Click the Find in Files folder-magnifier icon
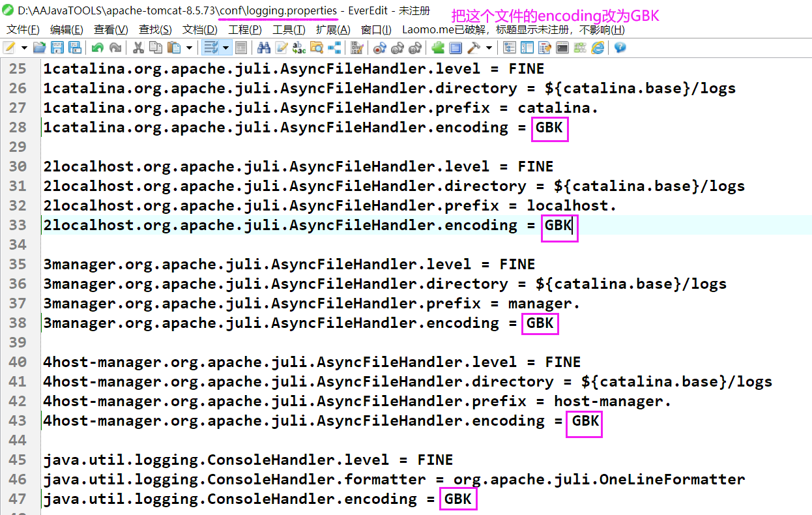The width and height of the screenshot is (812, 515). pyautogui.click(x=317, y=48)
